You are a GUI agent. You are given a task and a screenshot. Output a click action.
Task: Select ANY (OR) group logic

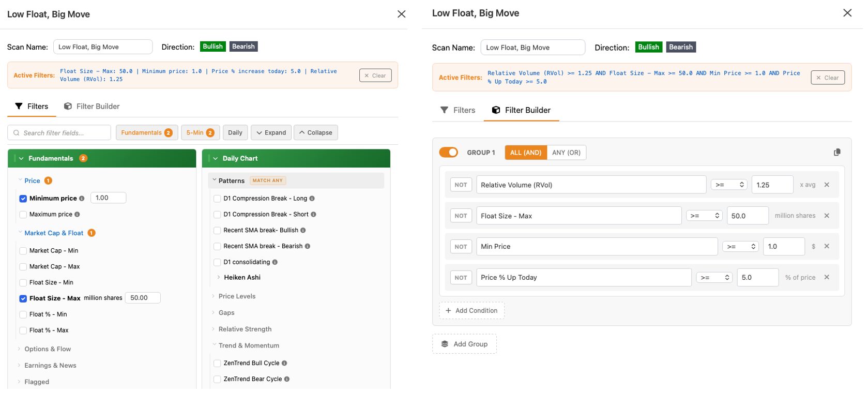(x=566, y=153)
